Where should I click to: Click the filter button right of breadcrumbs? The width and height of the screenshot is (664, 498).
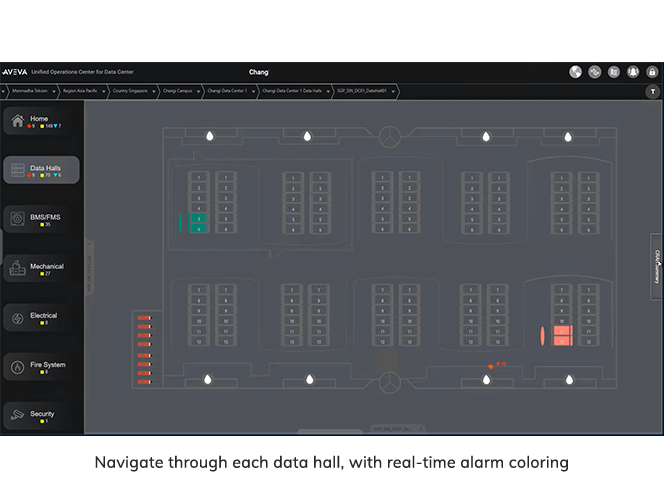pos(652,91)
